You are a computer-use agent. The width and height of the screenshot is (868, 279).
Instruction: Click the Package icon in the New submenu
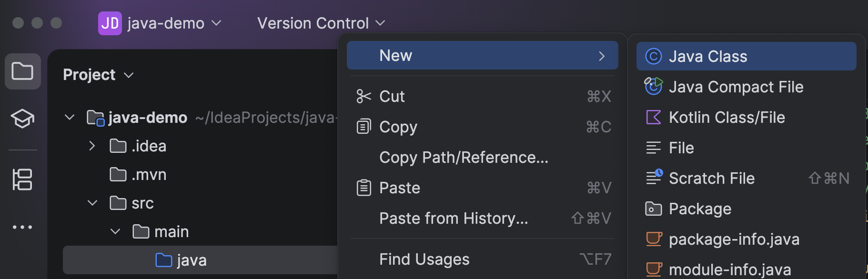(653, 209)
